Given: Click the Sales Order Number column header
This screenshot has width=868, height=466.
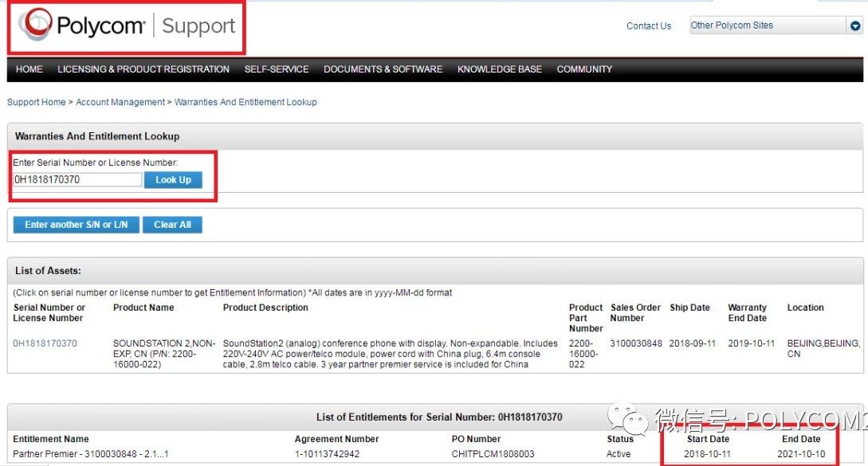Looking at the screenshot, I should [x=635, y=313].
